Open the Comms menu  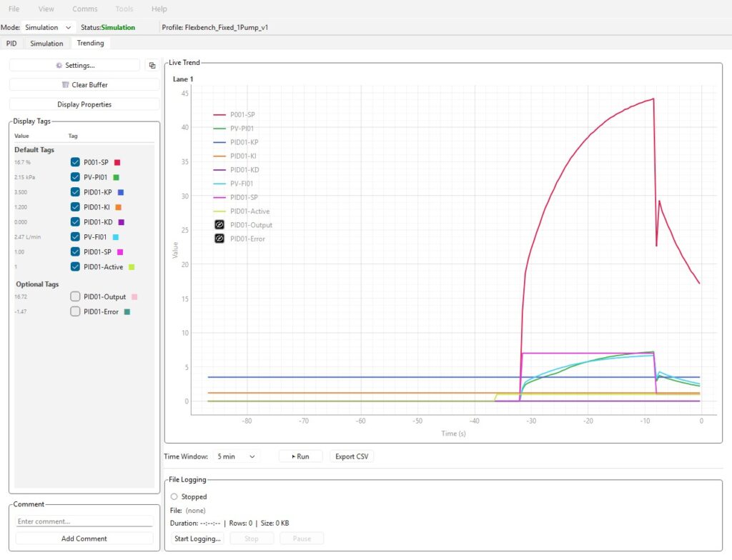tap(85, 9)
